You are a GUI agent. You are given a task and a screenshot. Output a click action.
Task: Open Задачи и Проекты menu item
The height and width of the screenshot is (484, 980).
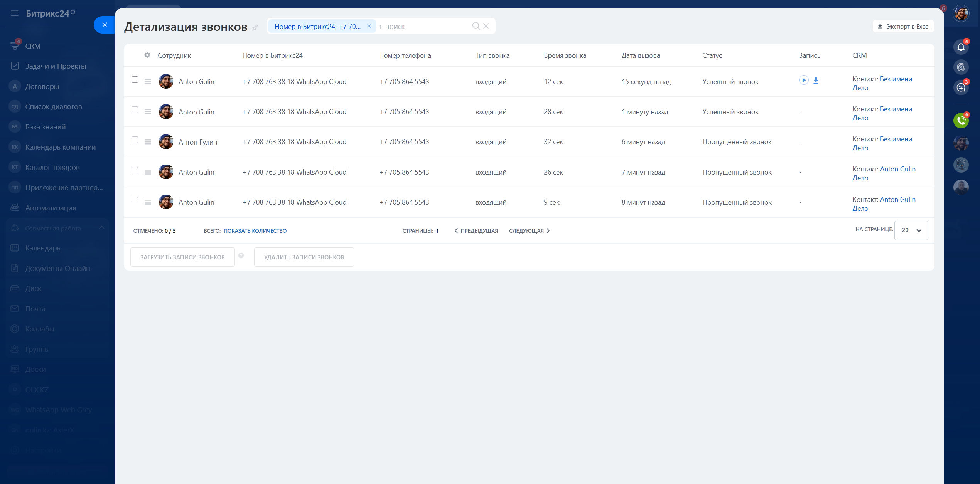click(x=56, y=66)
